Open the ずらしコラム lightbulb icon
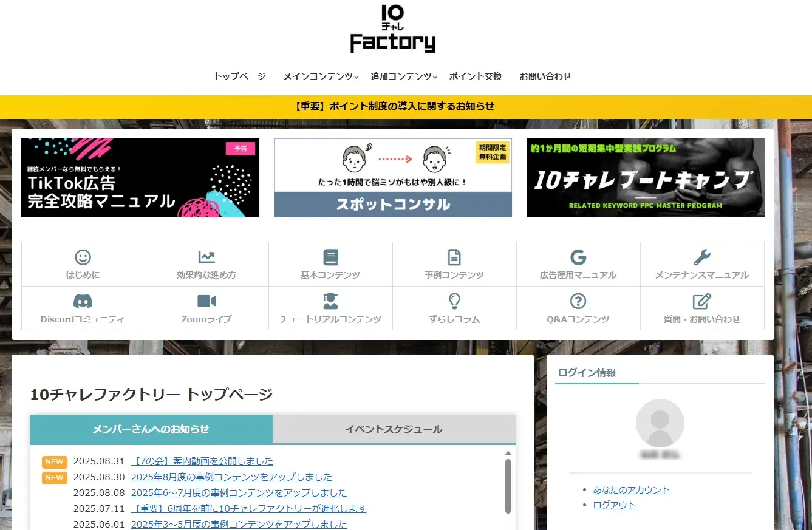The image size is (812, 530). click(x=454, y=301)
